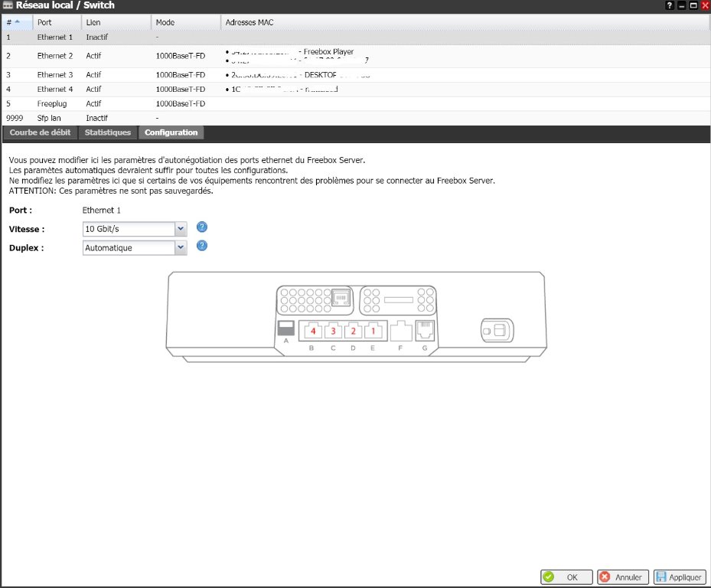This screenshot has width=711, height=588.
Task: Click Ethernet port 2 on Freebox diagram
Action: [x=353, y=332]
